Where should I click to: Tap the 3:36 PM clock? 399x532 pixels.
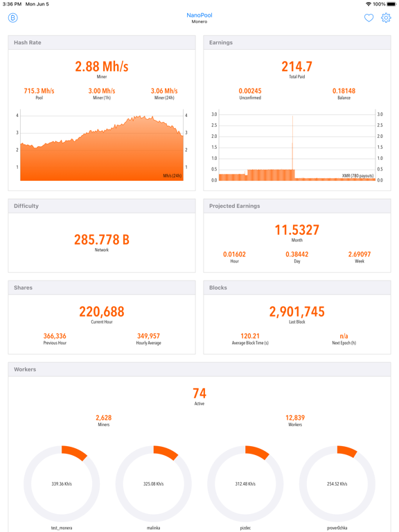[12, 4]
